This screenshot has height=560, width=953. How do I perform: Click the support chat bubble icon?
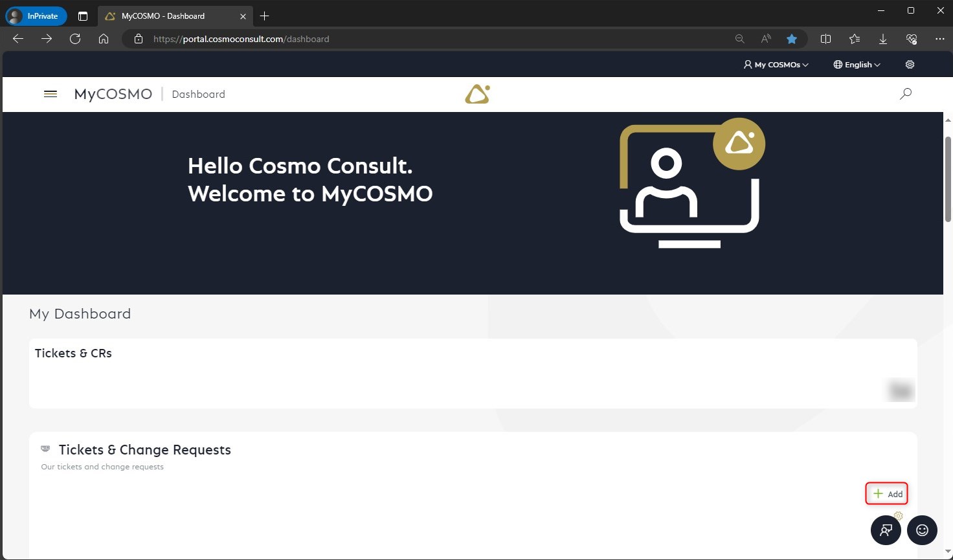pyautogui.click(x=885, y=530)
